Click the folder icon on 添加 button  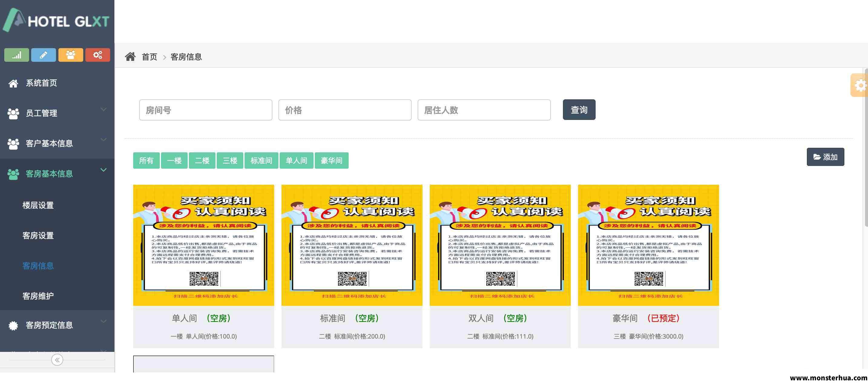tap(817, 157)
